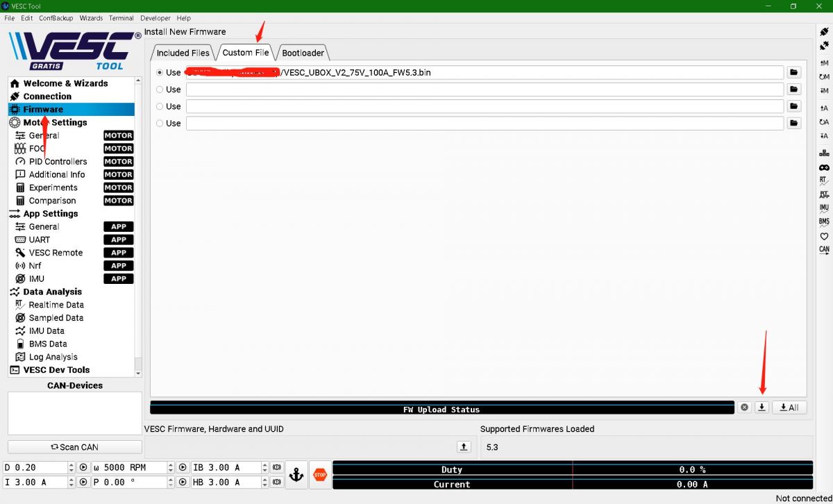Click play button next to P 0.00 °

(183, 482)
